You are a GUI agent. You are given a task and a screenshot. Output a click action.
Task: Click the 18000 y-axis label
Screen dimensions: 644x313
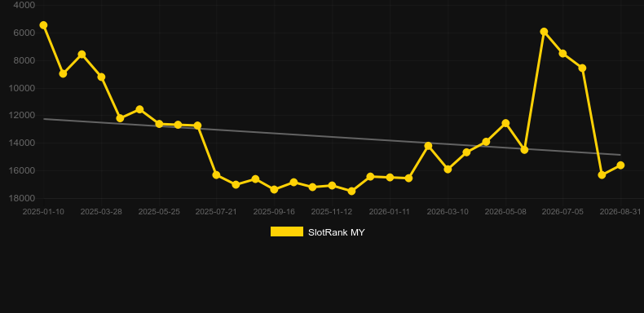(x=22, y=198)
